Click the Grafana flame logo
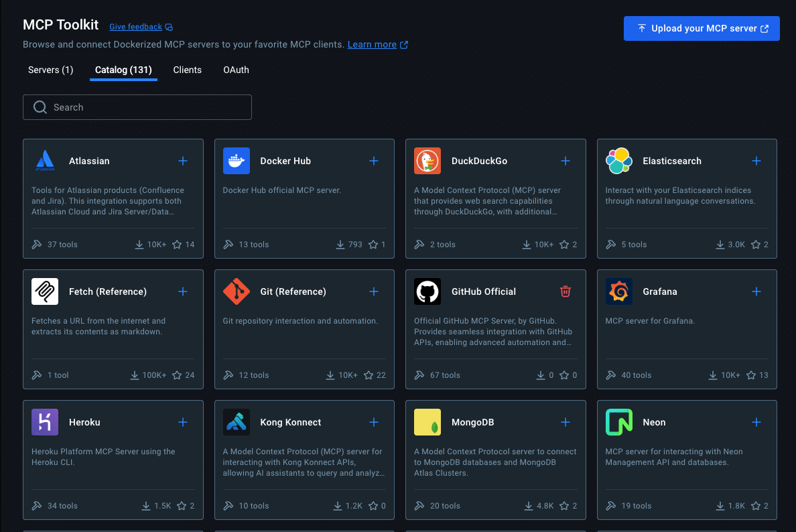Viewport: 796px width, 532px height. pos(618,291)
